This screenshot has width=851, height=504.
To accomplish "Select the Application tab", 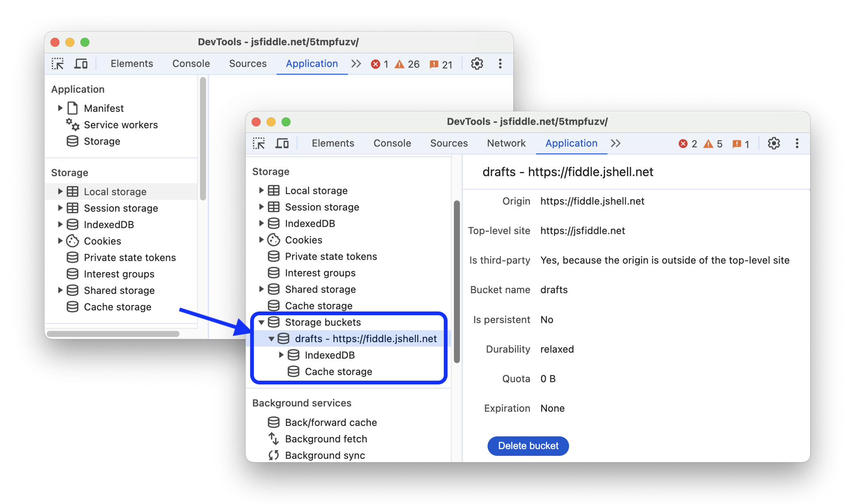I will pyautogui.click(x=570, y=143).
